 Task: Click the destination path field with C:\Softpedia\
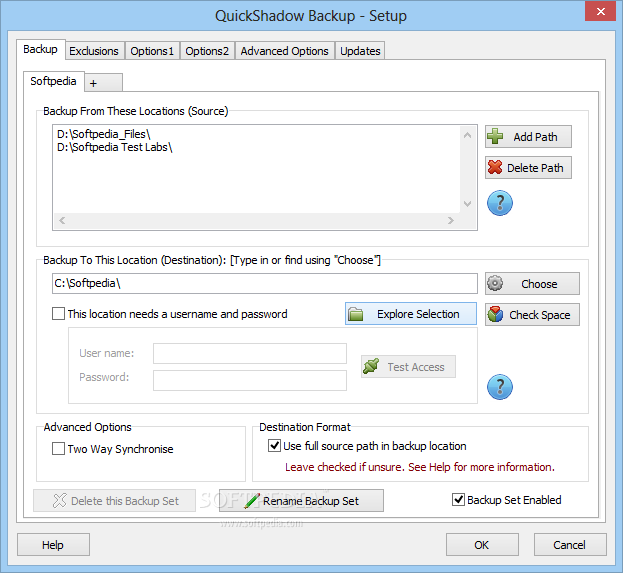click(x=265, y=283)
